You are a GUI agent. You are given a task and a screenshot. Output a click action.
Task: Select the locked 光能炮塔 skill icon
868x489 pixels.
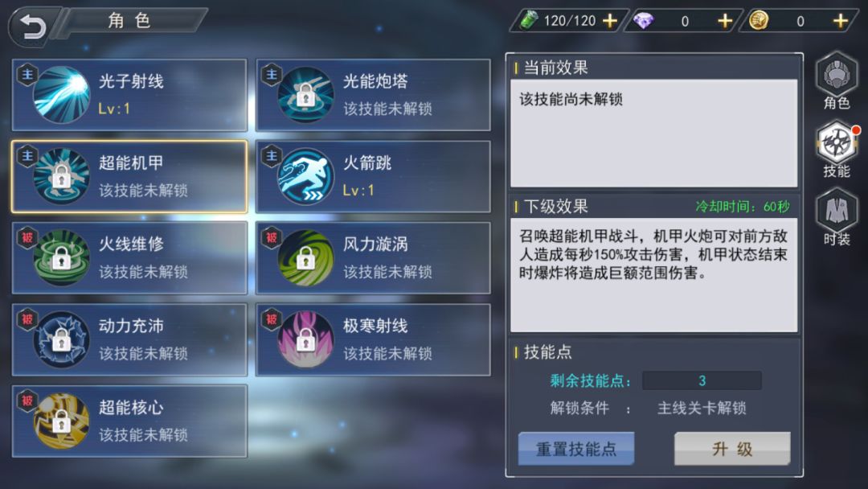pyautogui.click(x=305, y=95)
